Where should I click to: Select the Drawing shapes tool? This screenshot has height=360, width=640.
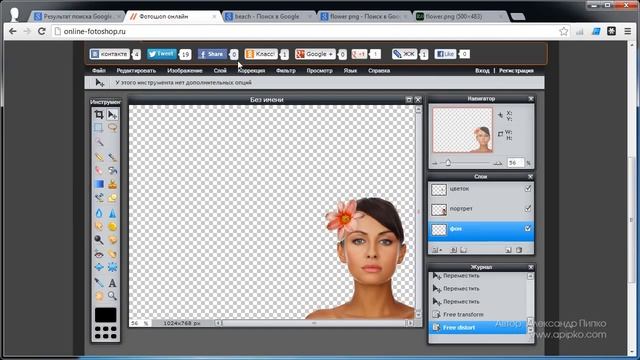click(112, 198)
